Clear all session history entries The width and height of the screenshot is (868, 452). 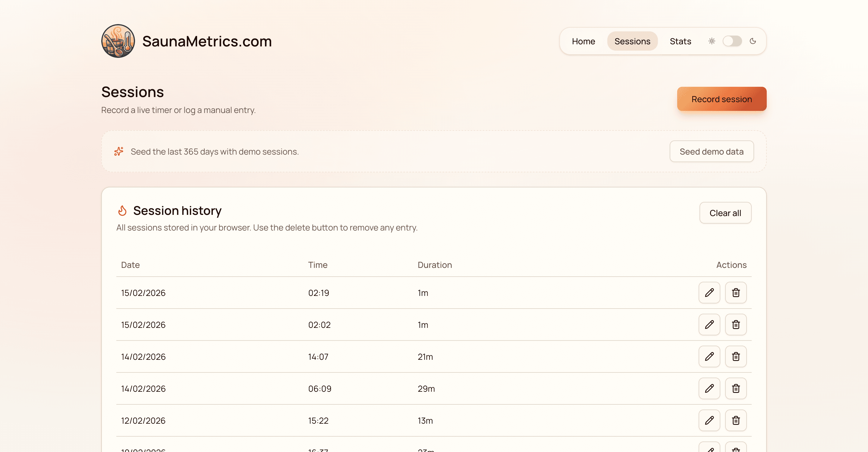click(x=725, y=212)
